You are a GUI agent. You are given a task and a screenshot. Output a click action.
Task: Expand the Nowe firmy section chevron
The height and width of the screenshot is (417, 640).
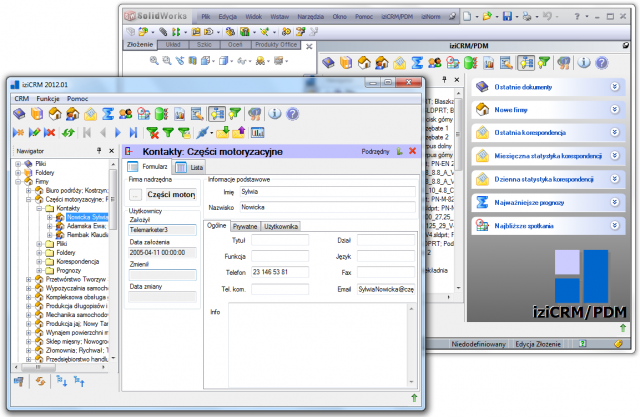pos(615,109)
